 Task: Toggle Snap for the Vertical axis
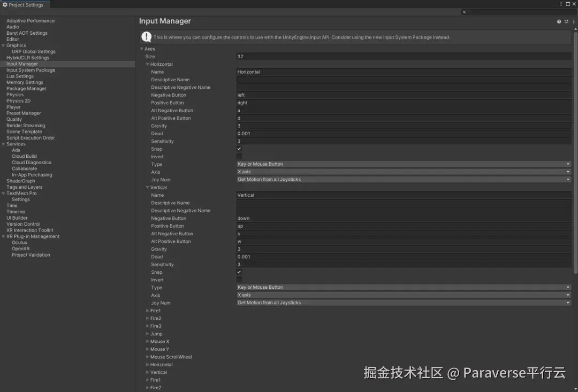coord(239,272)
